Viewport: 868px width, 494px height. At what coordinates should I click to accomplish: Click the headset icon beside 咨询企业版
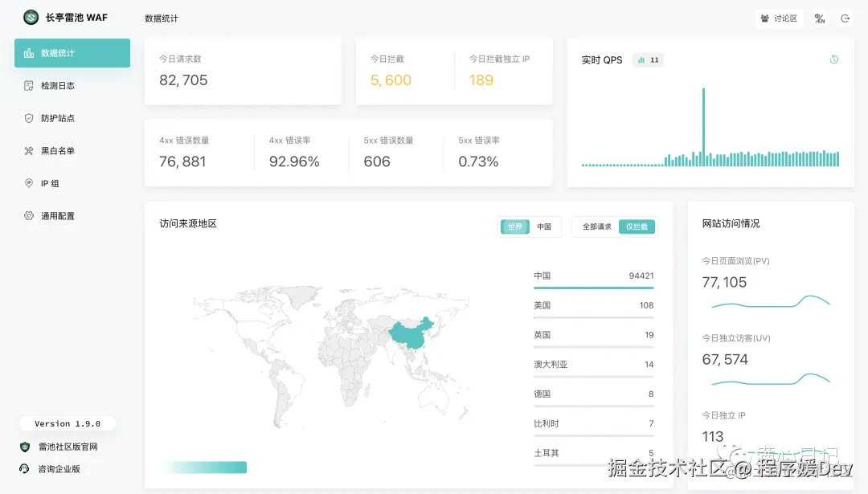pyautogui.click(x=24, y=469)
